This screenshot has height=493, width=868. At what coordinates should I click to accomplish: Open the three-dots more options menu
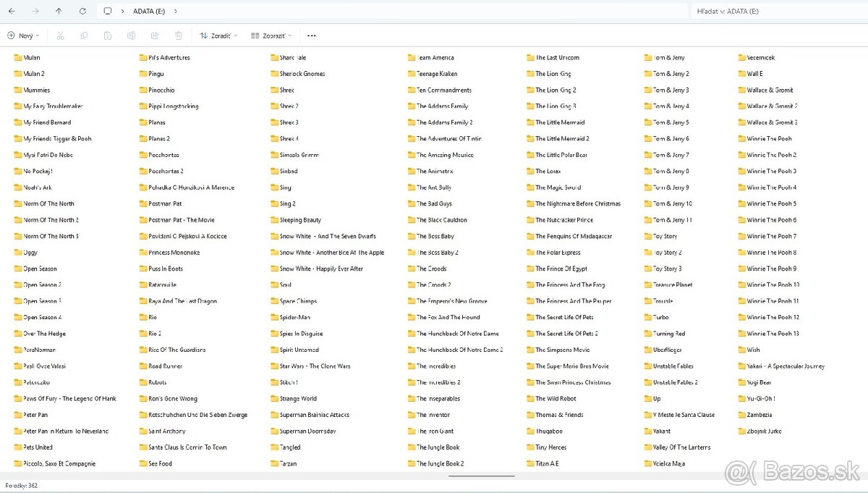point(312,35)
